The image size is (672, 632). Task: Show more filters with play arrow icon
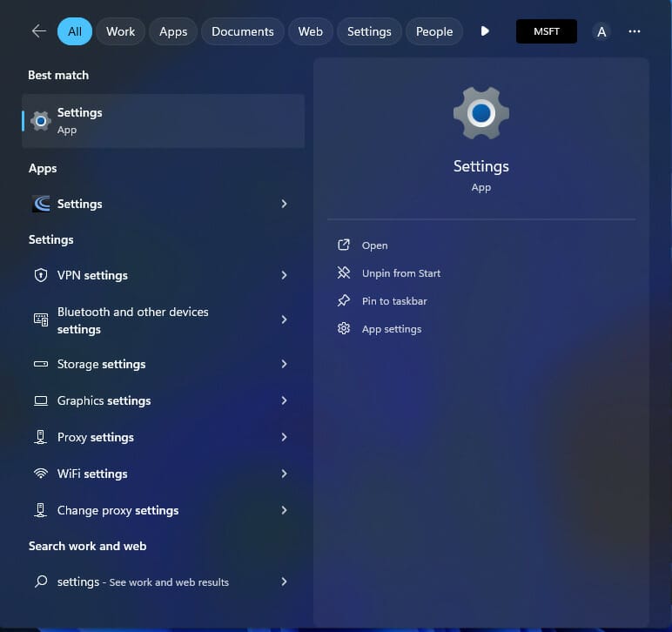pyautogui.click(x=485, y=31)
